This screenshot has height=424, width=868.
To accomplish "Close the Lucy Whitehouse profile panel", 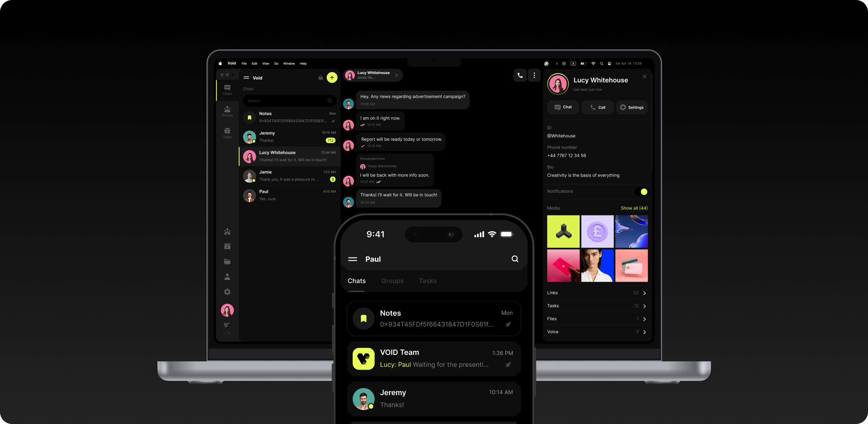I will (644, 76).
